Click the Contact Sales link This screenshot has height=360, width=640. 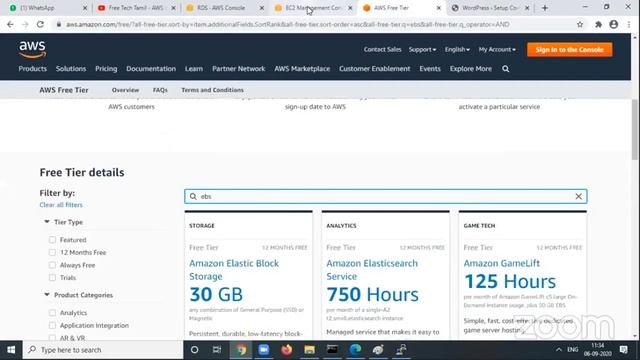point(382,49)
